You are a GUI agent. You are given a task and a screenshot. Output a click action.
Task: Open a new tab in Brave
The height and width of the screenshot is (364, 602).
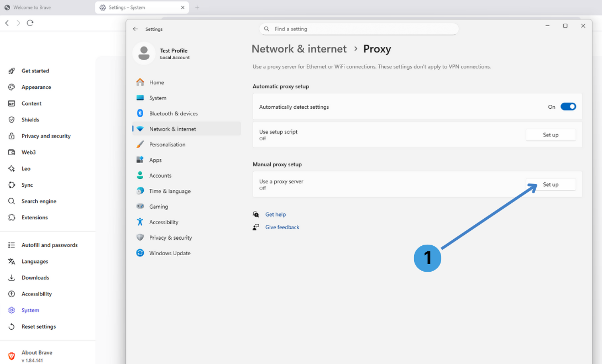[197, 7]
